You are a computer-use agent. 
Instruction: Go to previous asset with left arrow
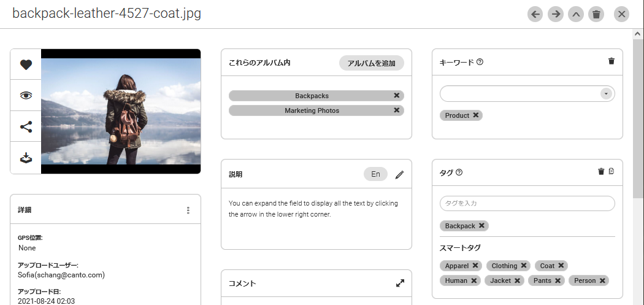tap(535, 14)
